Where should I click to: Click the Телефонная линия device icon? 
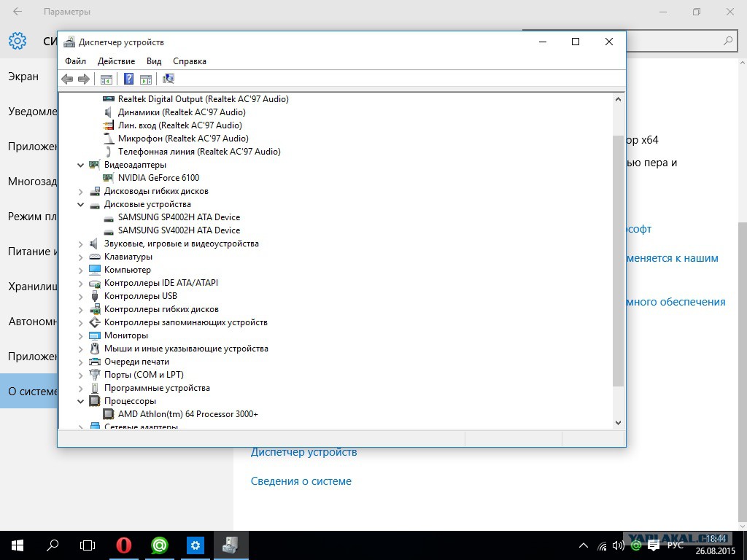[x=109, y=152]
